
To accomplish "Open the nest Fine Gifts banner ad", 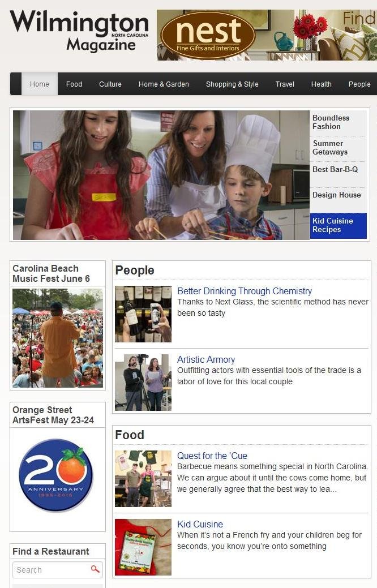I will pyautogui.click(x=267, y=35).
